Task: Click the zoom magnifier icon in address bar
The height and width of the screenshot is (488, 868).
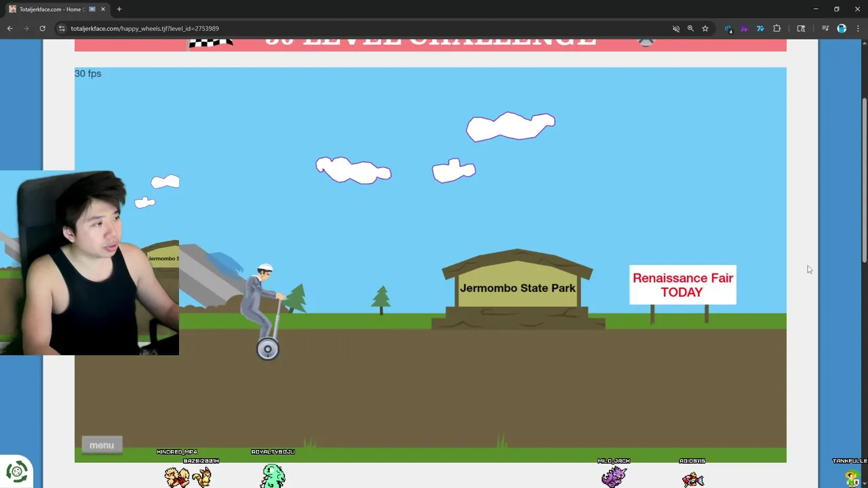Action: [x=690, y=28]
